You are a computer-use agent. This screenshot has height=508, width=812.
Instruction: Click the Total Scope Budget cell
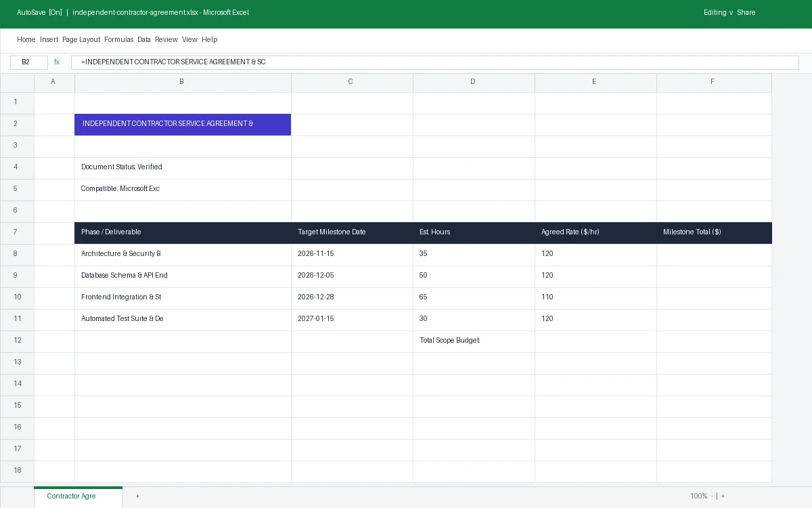coord(474,341)
